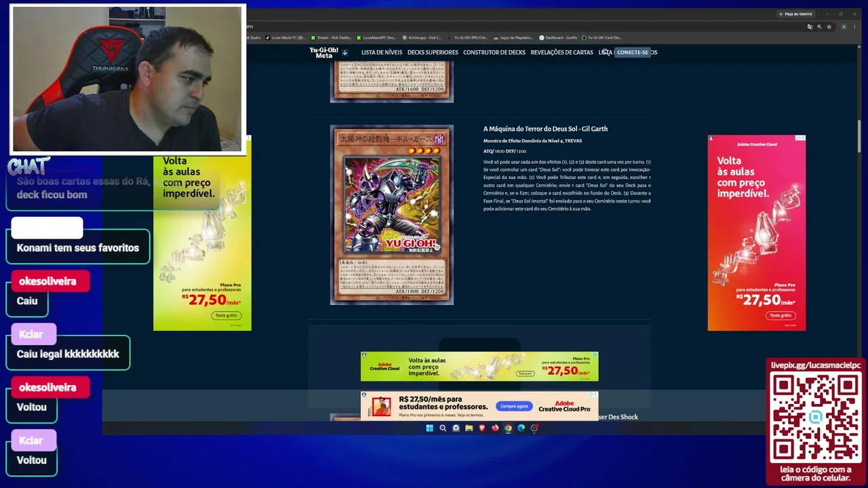The height and width of the screenshot is (488, 868).
Task: Bookmark this page with the star icon
Action: [829, 26]
